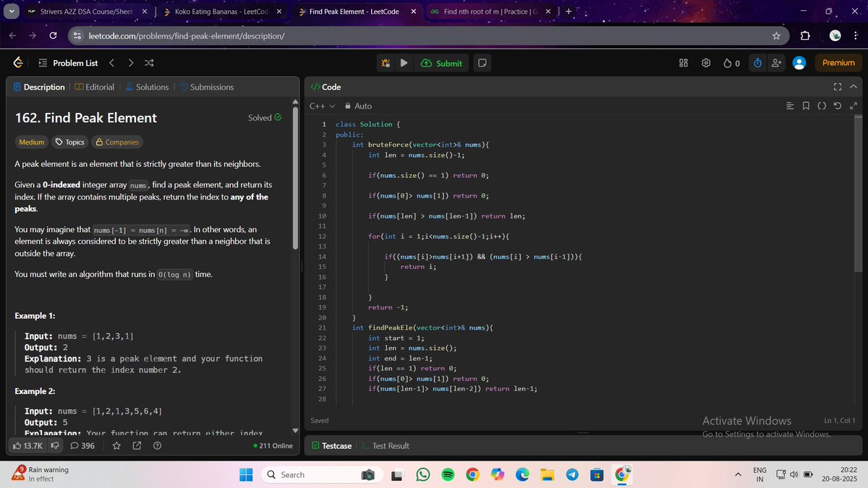The width and height of the screenshot is (868, 488).
Task: Toggle the Auto lock setting
Action: pyautogui.click(x=359, y=106)
